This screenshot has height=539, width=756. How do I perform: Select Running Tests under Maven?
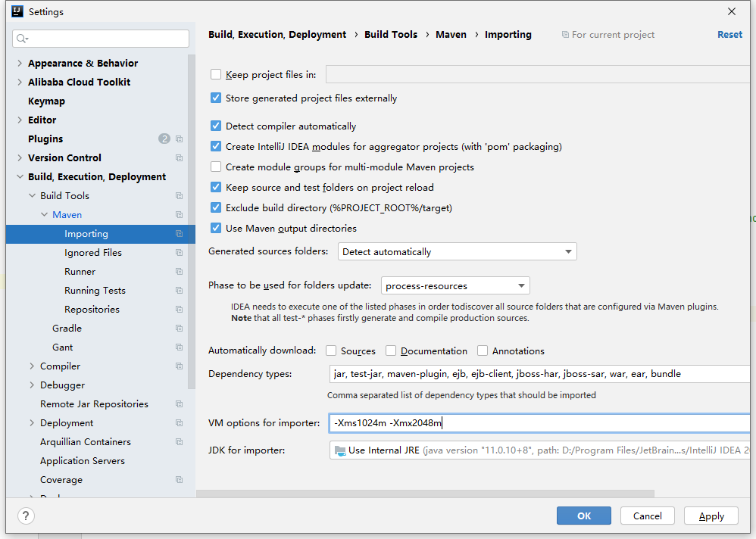tap(95, 291)
